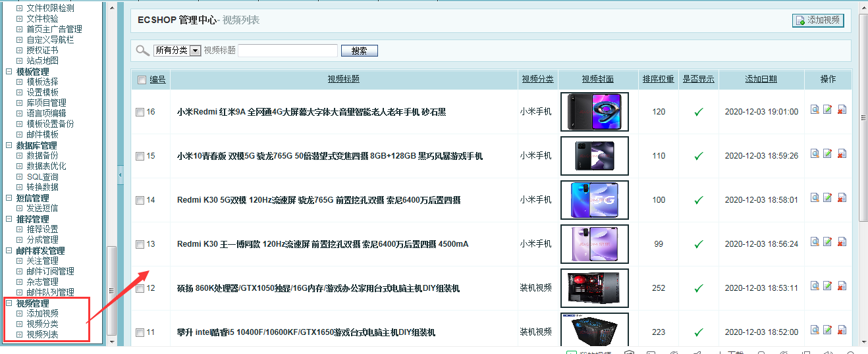Open the Redmi 9A video cover thumbnail
The height and width of the screenshot is (354, 868).
(x=595, y=112)
